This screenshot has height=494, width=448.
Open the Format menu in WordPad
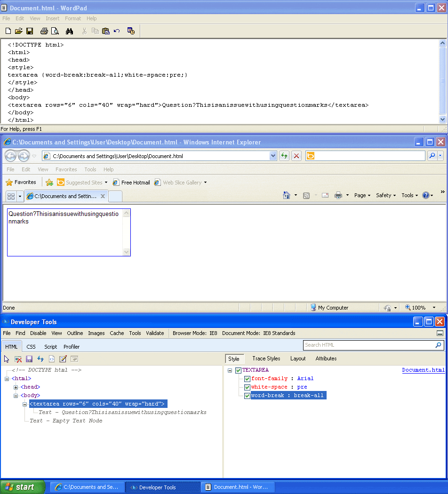pos(73,18)
